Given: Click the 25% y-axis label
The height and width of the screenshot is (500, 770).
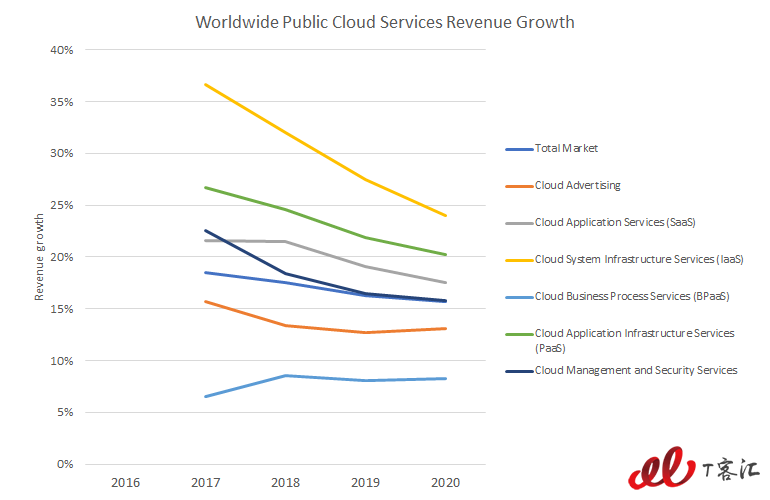Looking at the screenshot, I should [61, 205].
